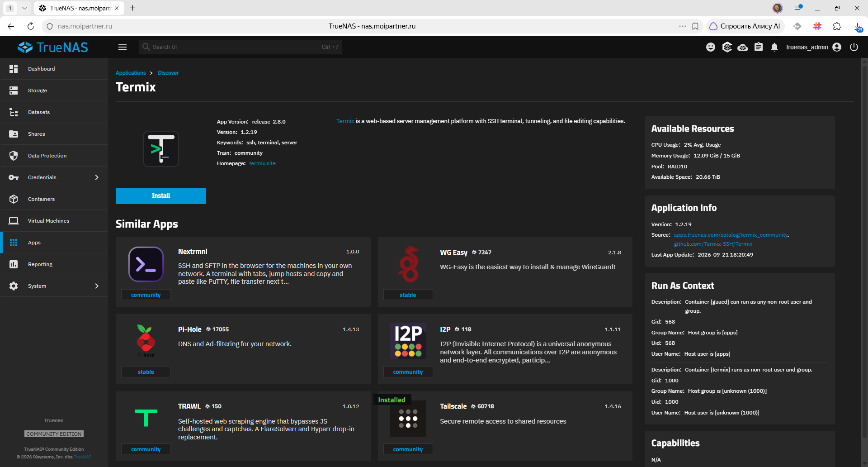Open the jobs clipboard icon

[x=759, y=47]
